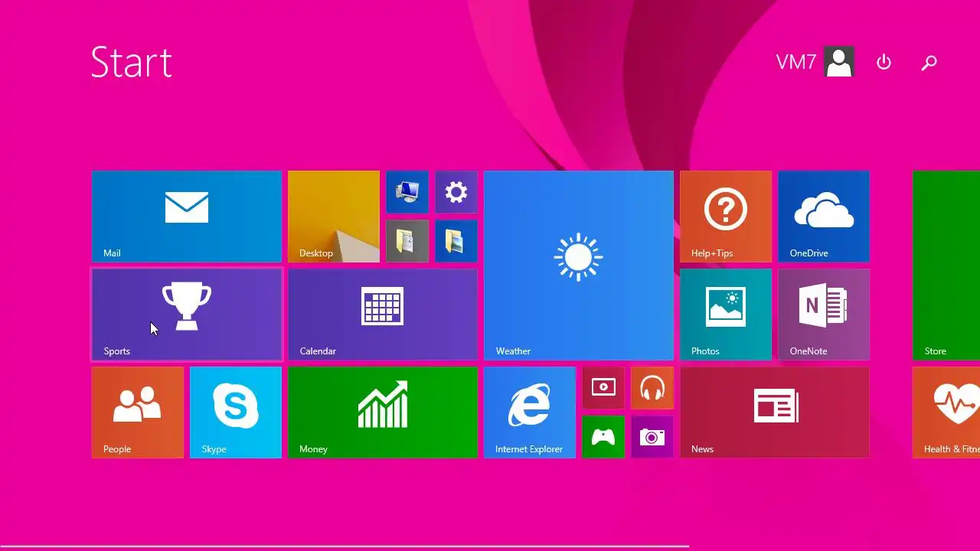Open the Pictures folder tile
Screen dimensions: 980x551
(456, 241)
